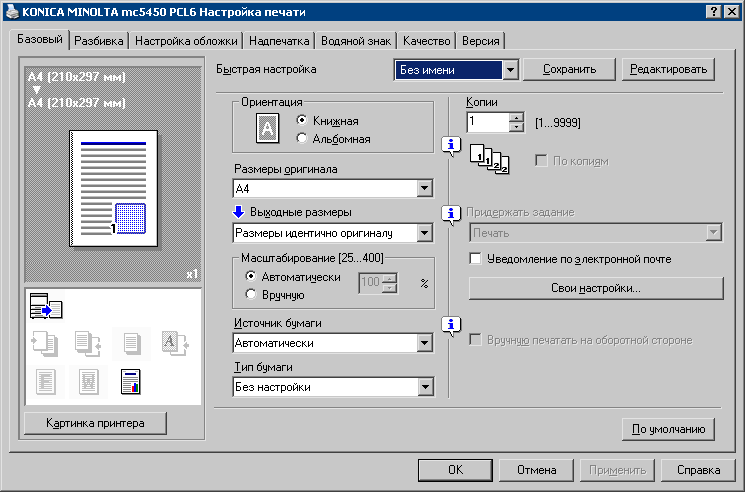Select Вручную scaling option

click(x=251, y=294)
